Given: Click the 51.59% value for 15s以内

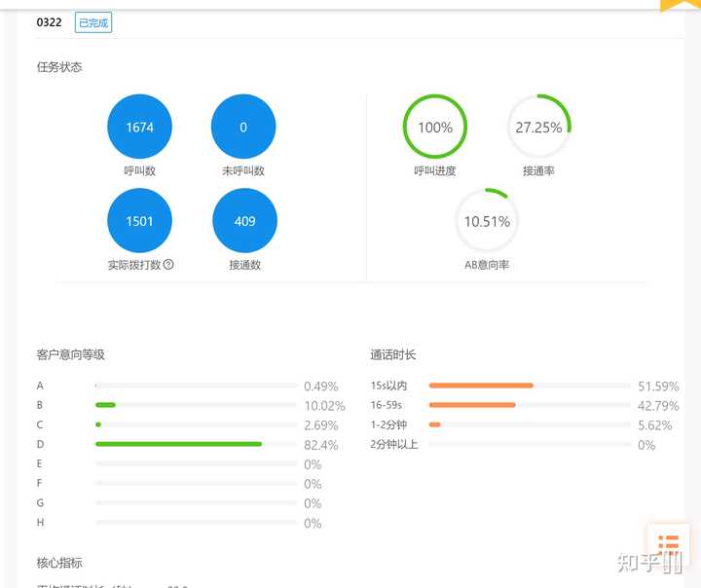Looking at the screenshot, I should 658,386.
